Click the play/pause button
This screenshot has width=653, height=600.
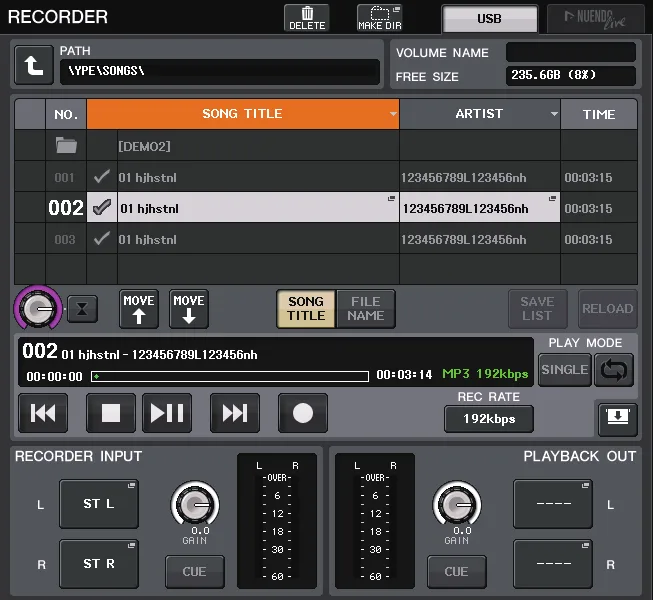[167, 413]
